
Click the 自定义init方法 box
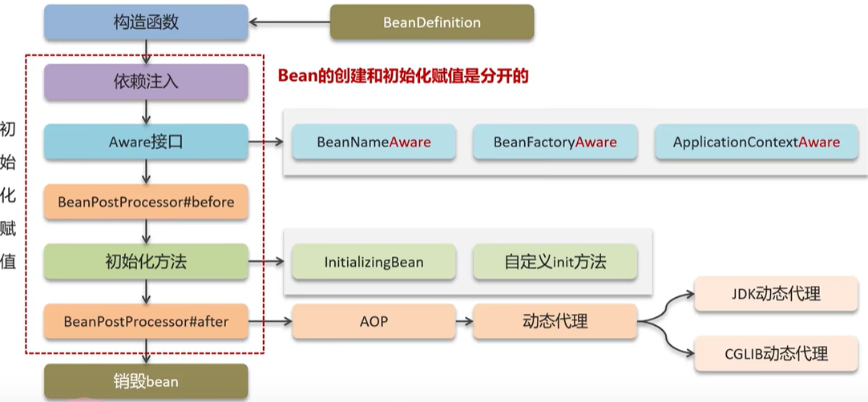(x=555, y=262)
